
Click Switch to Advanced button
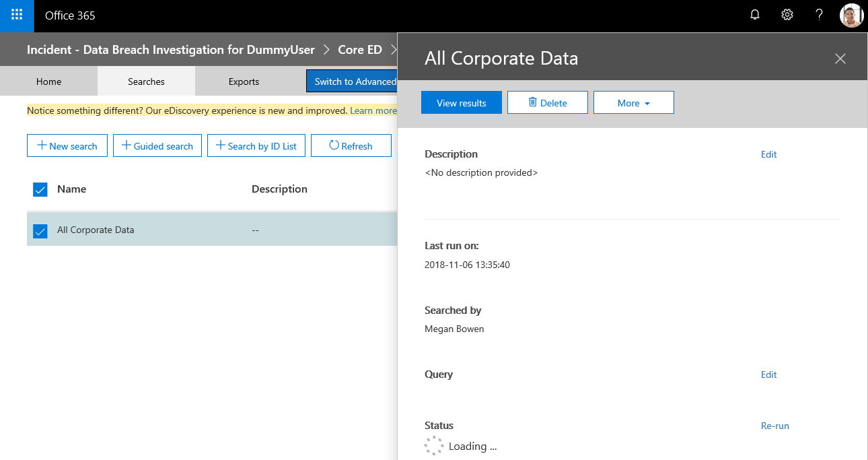point(352,81)
